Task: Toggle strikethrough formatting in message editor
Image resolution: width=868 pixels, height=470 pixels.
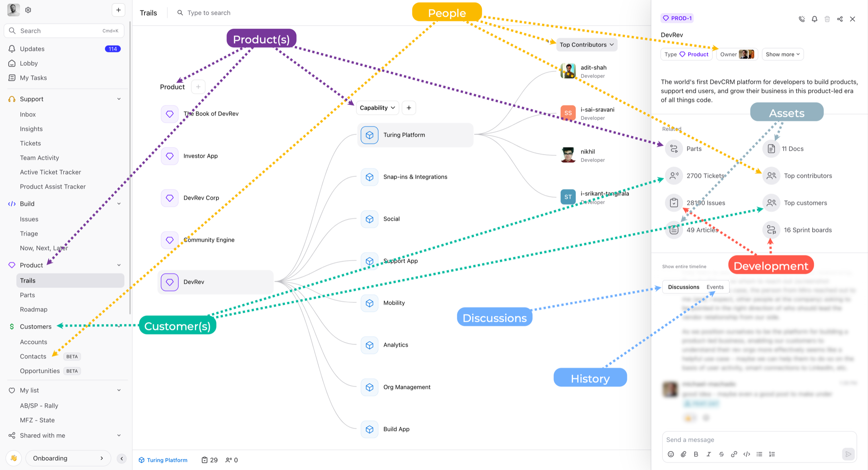Action: point(721,454)
